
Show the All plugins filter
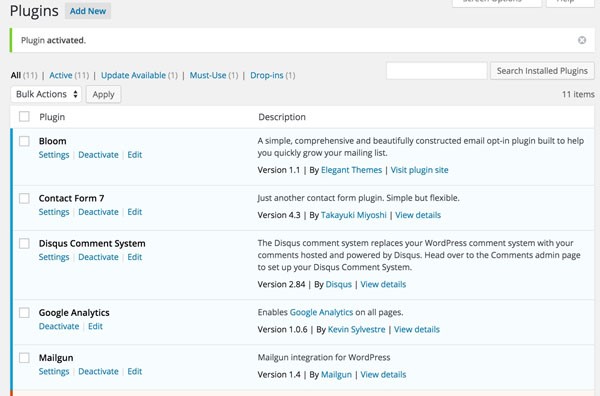(x=16, y=75)
